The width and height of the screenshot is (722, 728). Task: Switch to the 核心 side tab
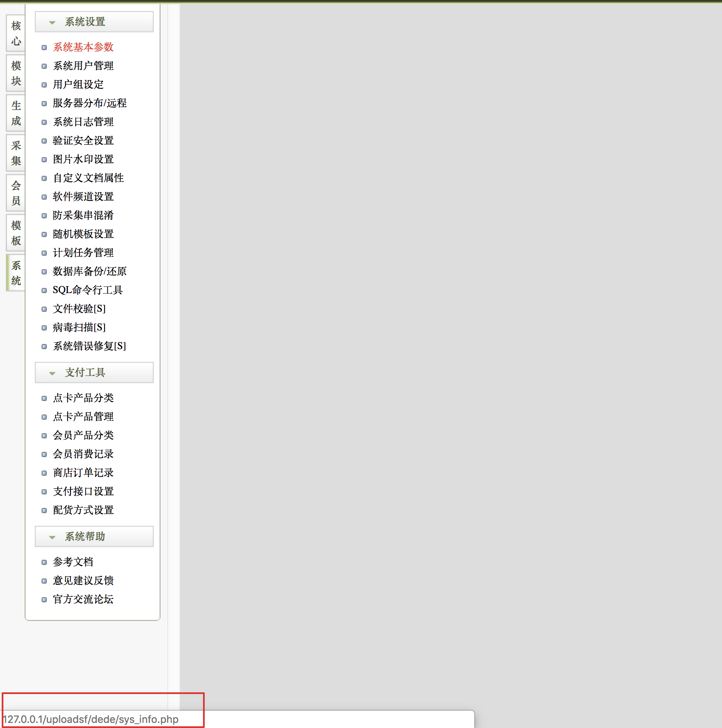pyautogui.click(x=16, y=34)
